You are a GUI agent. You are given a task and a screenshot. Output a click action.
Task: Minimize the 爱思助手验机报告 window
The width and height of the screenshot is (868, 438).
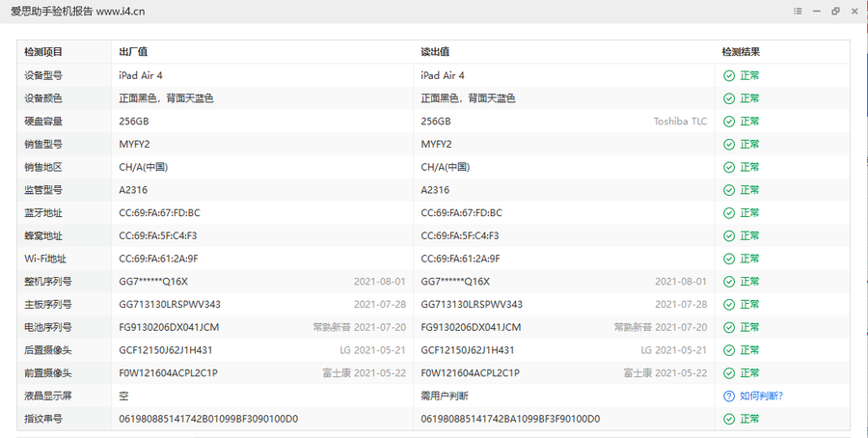[817, 11]
